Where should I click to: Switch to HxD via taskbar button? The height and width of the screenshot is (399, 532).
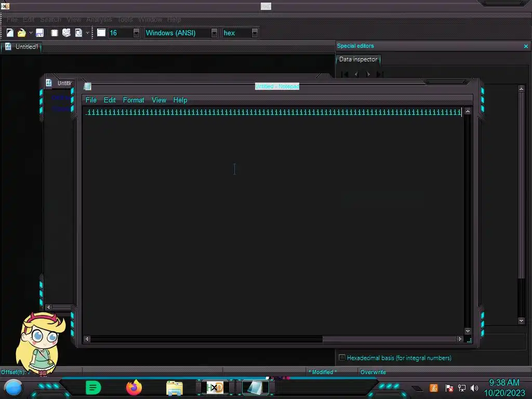pyautogui.click(x=215, y=388)
